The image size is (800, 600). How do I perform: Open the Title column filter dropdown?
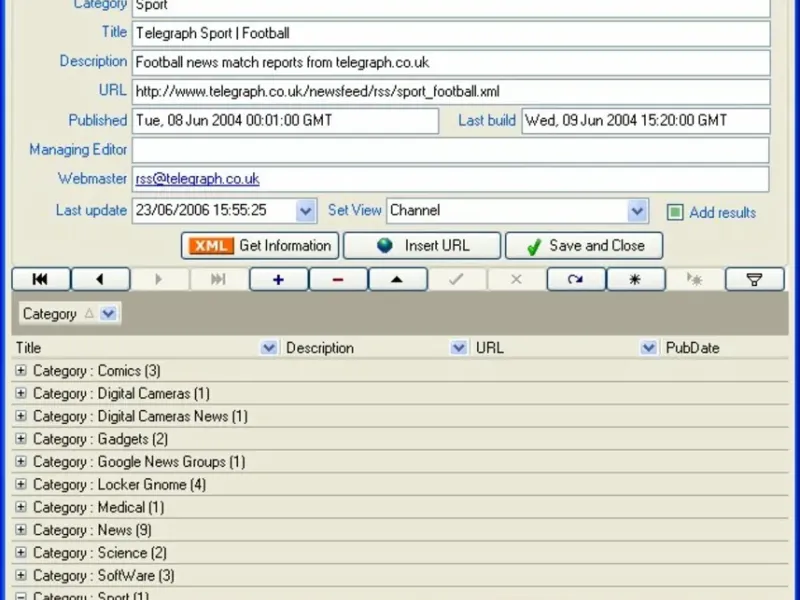coord(269,348)
